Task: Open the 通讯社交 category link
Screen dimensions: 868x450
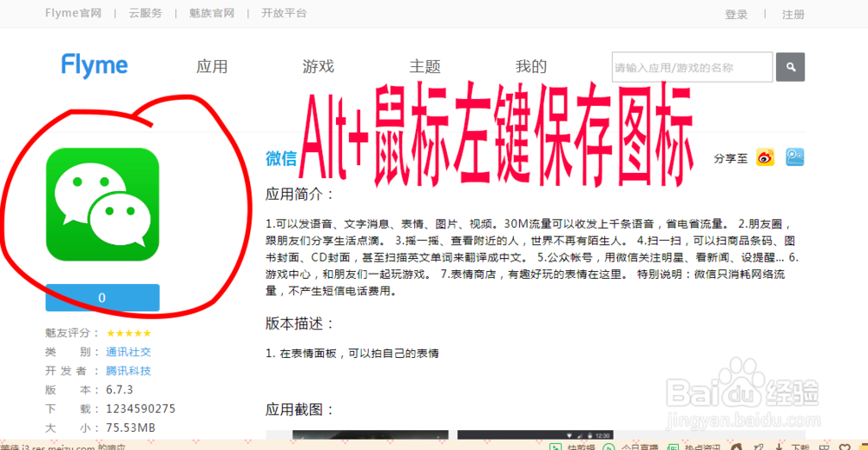Action: [128, 352]
